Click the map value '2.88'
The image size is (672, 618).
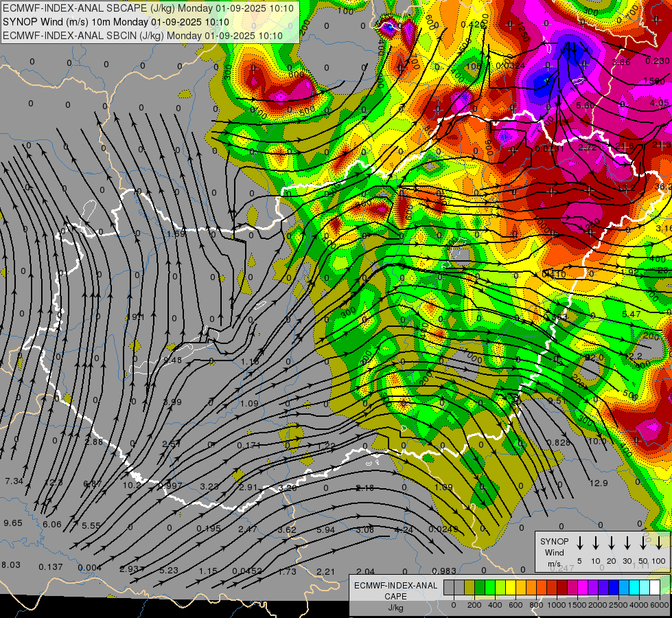click(x=93, y=442)
